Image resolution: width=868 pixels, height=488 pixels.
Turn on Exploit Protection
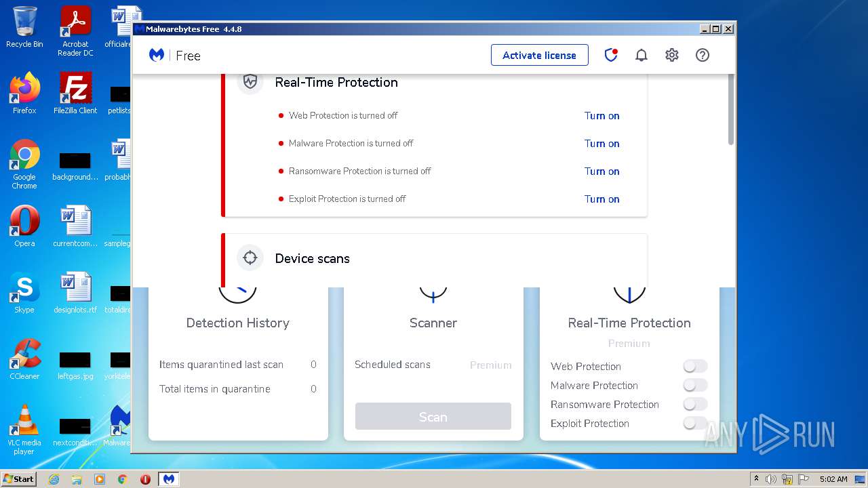click(x=601, y=199)
